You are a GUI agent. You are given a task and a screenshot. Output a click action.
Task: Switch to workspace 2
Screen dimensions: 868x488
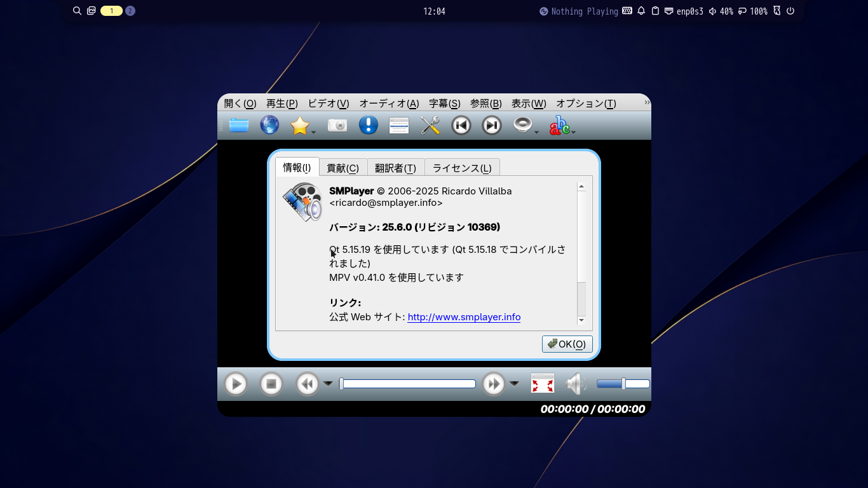(x=130, y=11)
